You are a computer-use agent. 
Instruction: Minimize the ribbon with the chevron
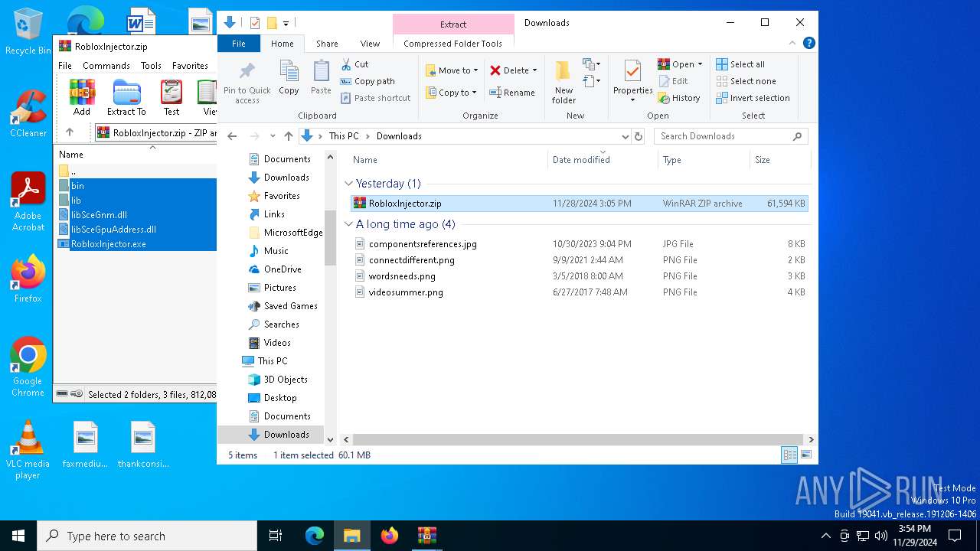click(x=793, y=44)
